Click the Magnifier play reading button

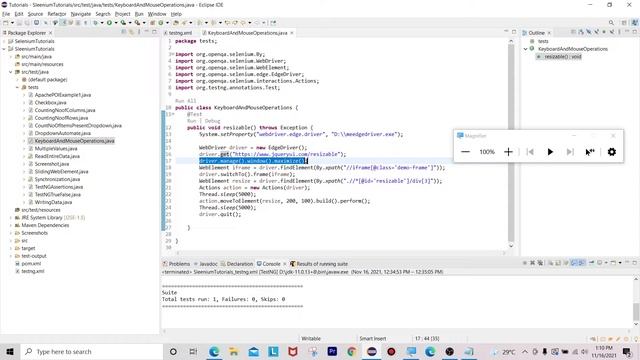tap(550, 152)
